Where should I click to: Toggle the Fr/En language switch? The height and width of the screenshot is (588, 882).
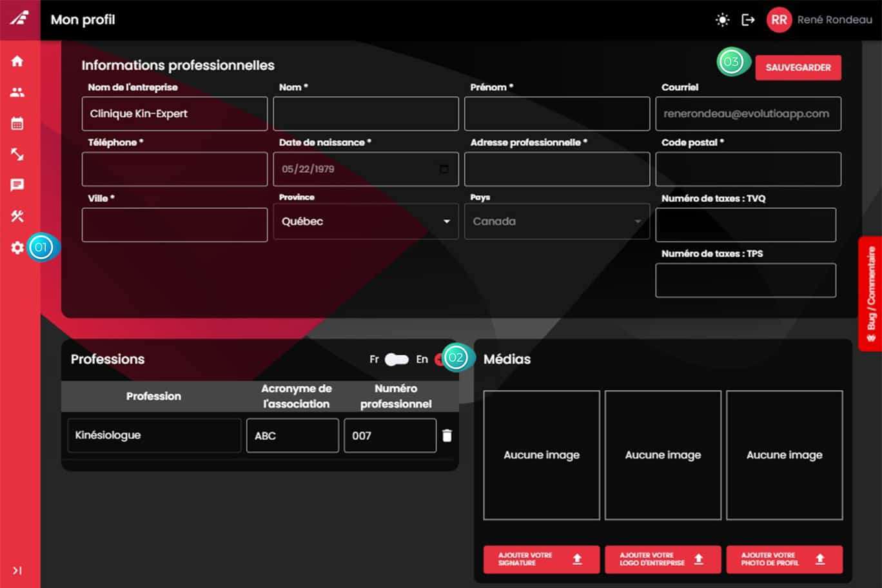[397, 359]
